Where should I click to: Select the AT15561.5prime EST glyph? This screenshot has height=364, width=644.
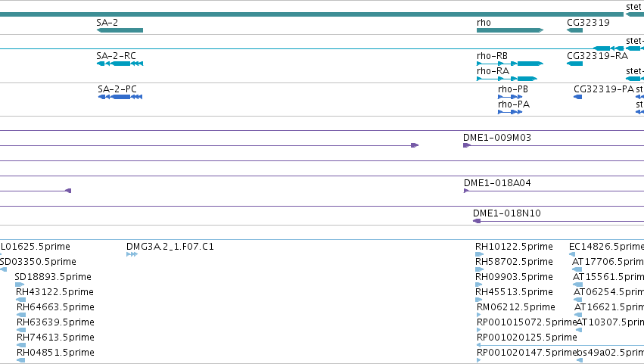(x=578, y=285)
